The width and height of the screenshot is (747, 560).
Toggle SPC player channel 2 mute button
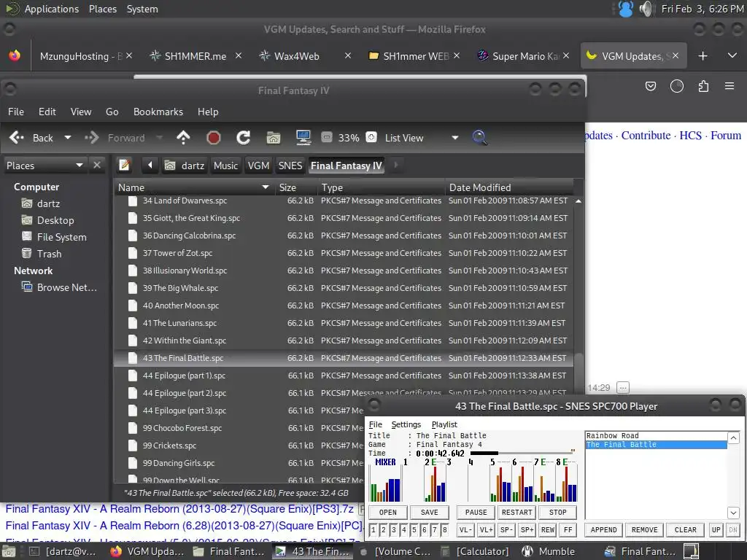pos(383,529)
